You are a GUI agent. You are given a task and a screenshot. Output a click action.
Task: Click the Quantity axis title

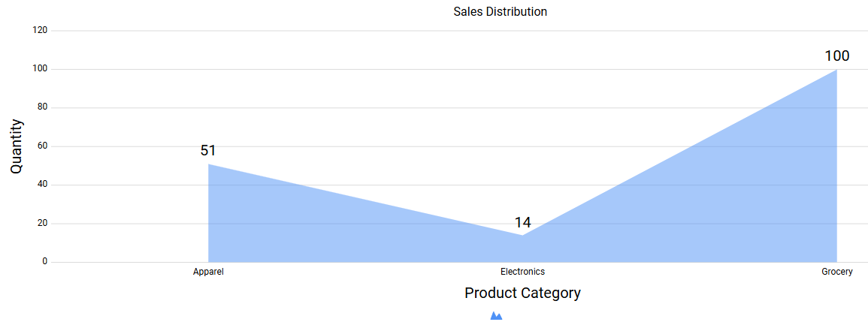click(17, 146)
